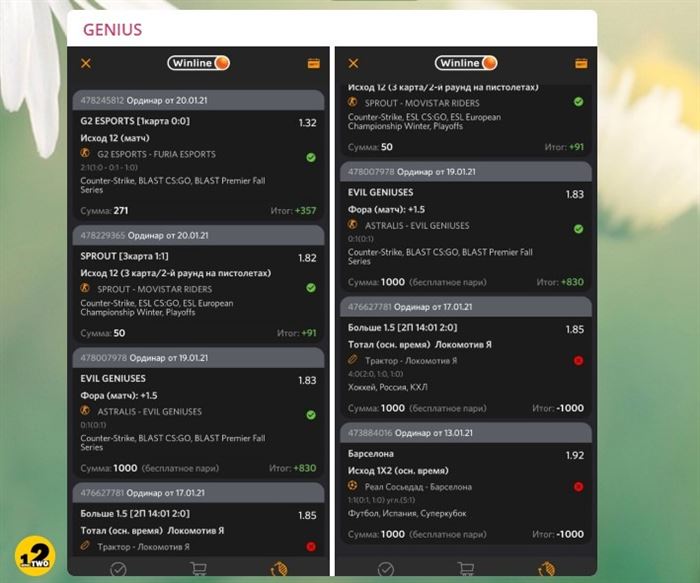Click left panel Итог: +830 result
Image resolution: width=700 pixels, height=583 pixels.
pos(292,468)
